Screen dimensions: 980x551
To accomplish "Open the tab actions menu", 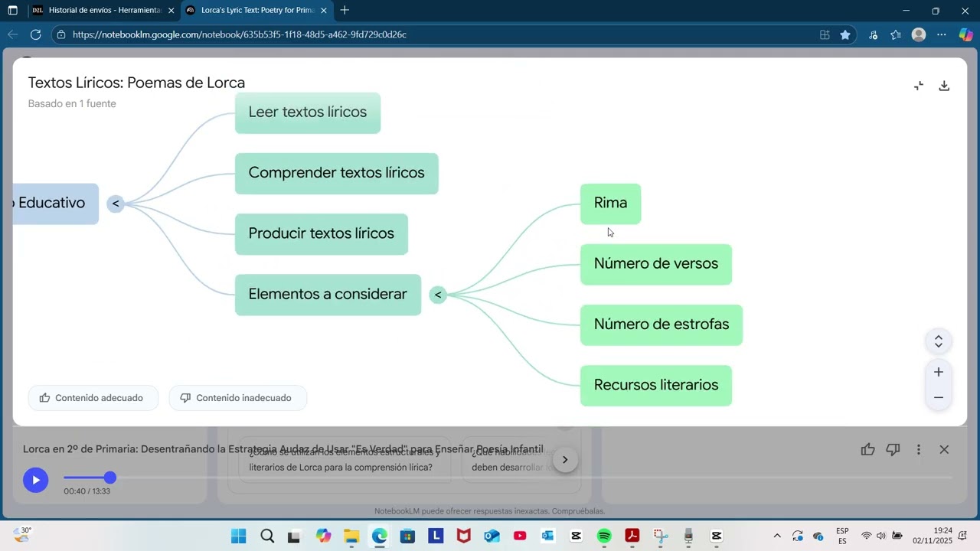I will 12,11.
